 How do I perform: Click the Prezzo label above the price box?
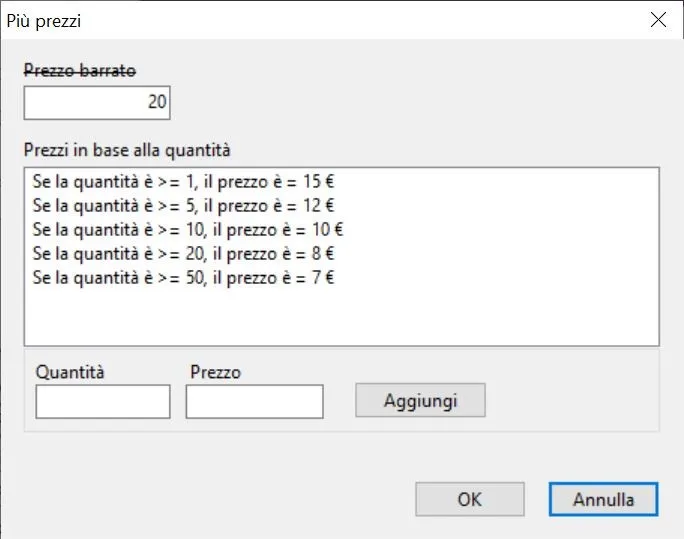click(x=215, y=372)
